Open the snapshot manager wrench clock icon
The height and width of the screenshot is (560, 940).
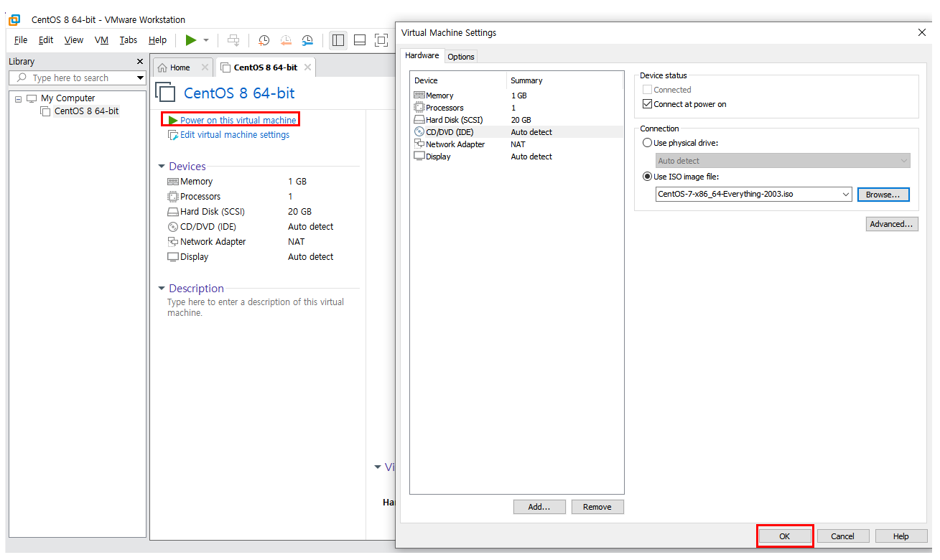pyautogui.click(x=307, y=40)
